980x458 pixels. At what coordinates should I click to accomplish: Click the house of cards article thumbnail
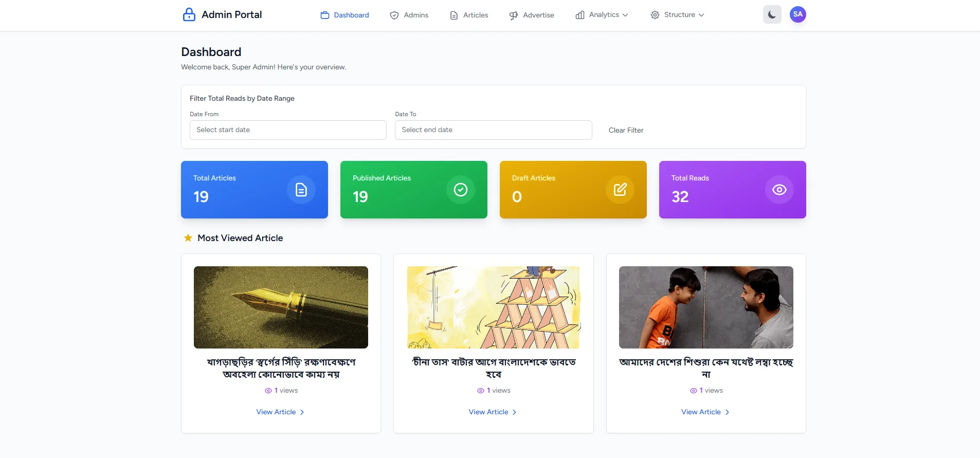(x=494, y=307)
